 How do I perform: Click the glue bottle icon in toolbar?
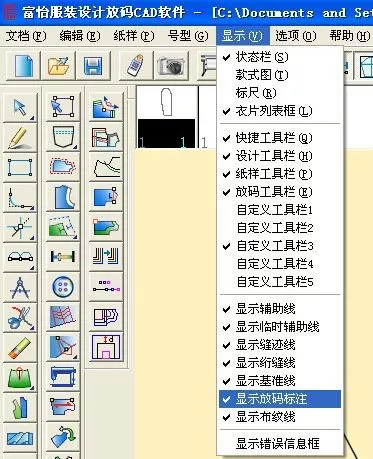pos(136,65)
